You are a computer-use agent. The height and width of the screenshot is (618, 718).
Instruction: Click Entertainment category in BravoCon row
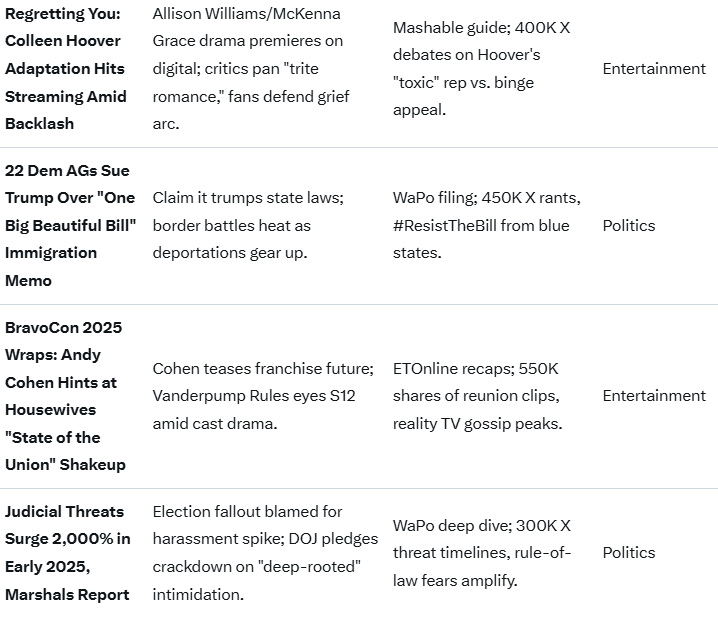[654, 395]
